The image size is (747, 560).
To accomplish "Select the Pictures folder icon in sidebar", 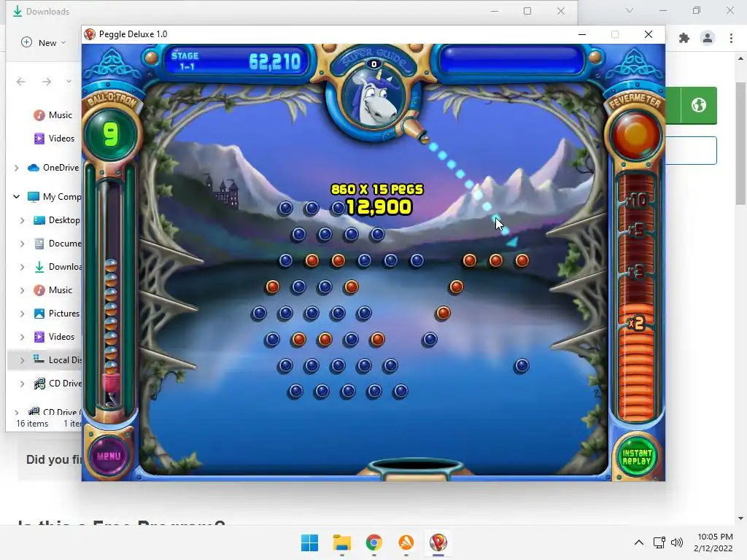I will [x=39, y=314].
